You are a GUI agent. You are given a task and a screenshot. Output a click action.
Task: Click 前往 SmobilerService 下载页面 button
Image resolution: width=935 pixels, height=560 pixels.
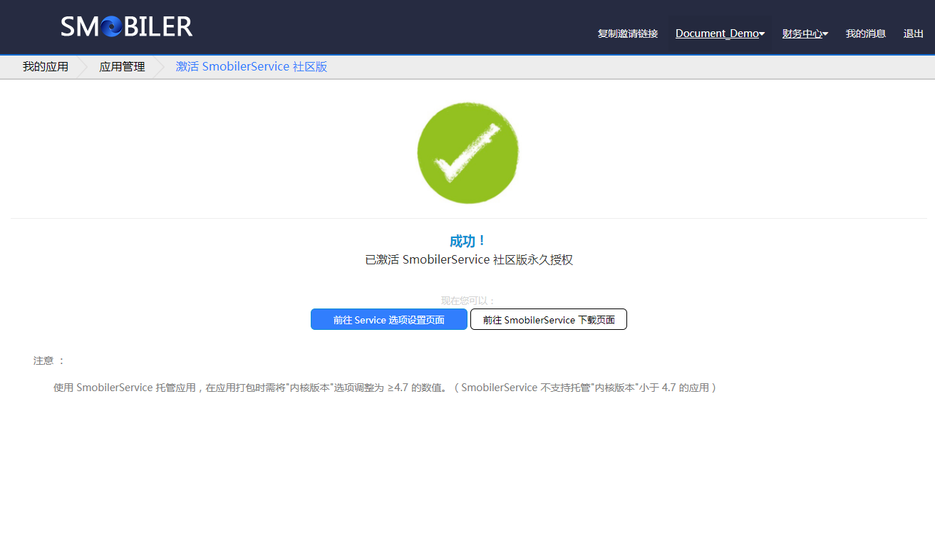(549, 319)
